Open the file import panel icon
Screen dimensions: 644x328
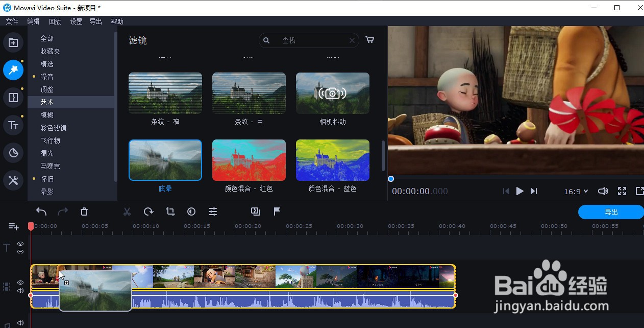[x=13, y=42]
